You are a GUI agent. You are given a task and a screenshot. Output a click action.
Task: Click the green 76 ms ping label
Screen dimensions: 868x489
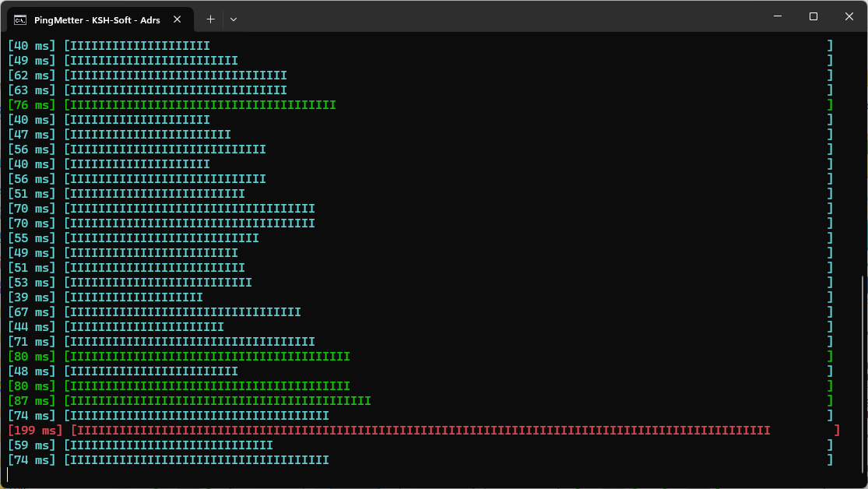32,105
